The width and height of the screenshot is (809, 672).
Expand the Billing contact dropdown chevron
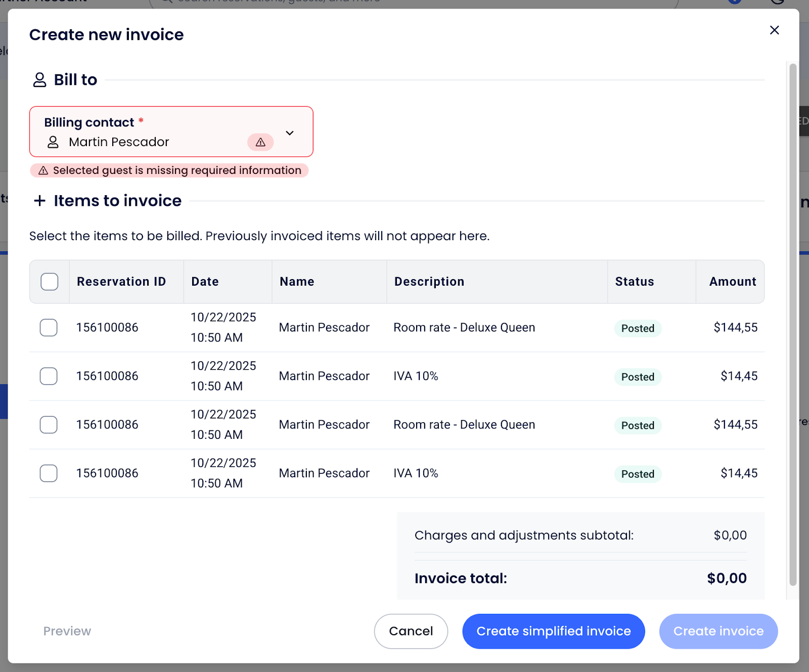290,133
